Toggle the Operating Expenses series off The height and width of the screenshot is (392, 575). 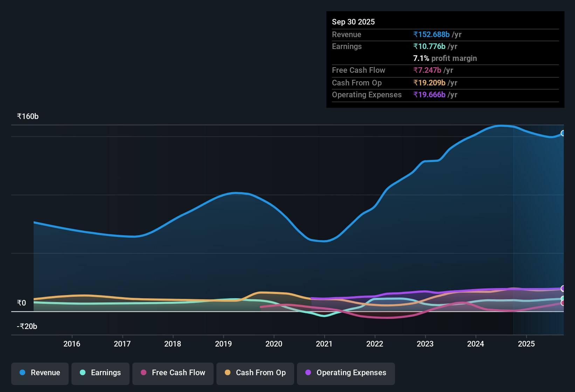[346, 373]
